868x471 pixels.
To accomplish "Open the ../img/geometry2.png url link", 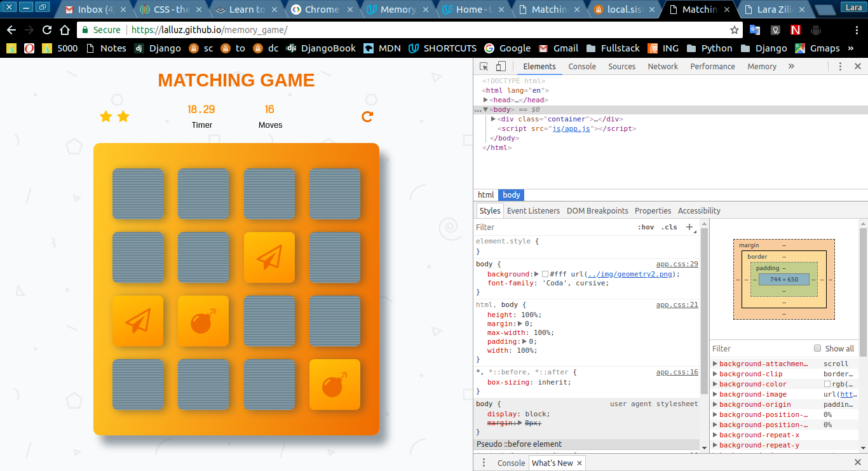I will point(630,274).
